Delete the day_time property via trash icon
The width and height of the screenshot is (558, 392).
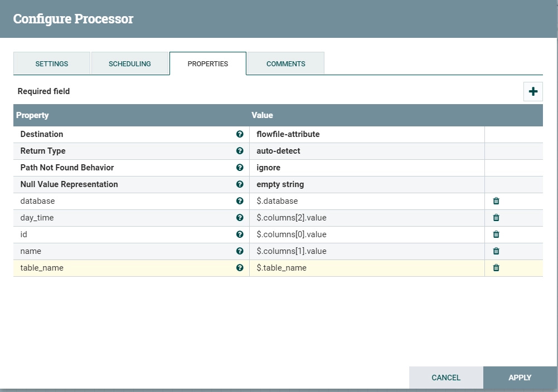496,218
